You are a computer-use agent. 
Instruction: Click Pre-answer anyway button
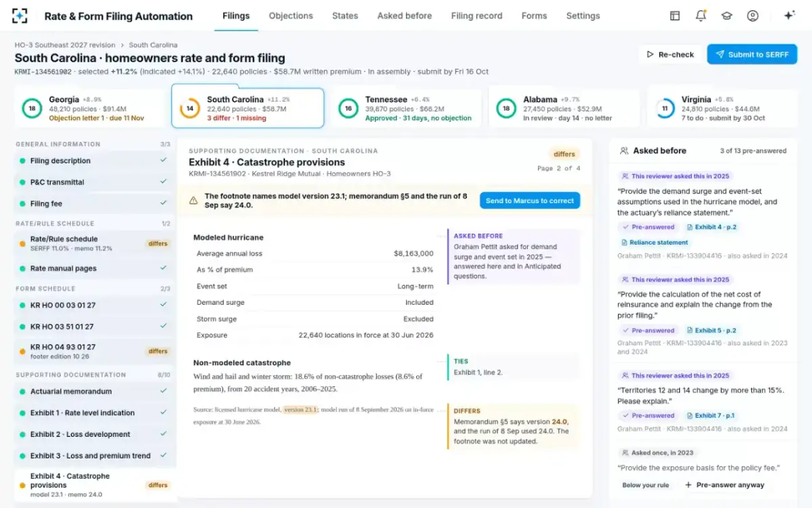[724, 485]
